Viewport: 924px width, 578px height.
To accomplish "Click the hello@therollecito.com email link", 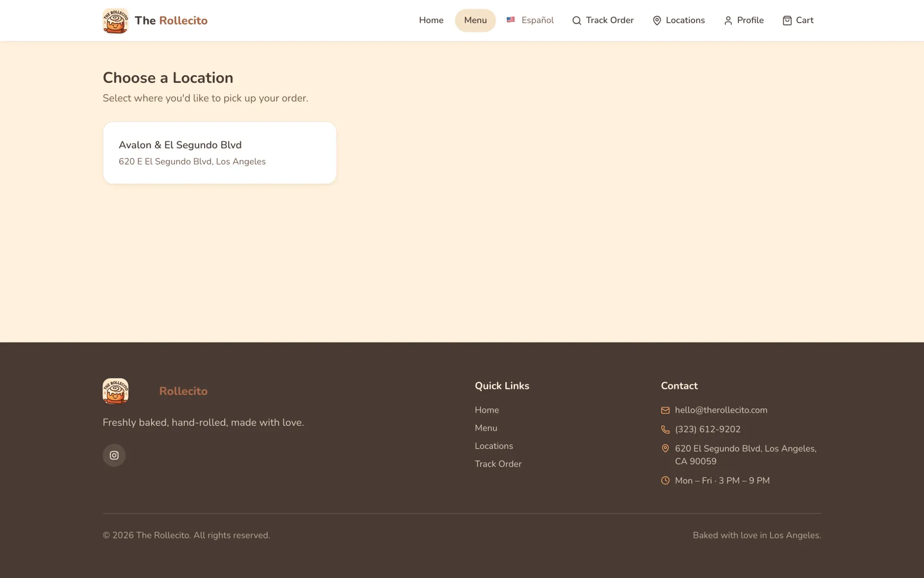I will click(x=721, y=410).
